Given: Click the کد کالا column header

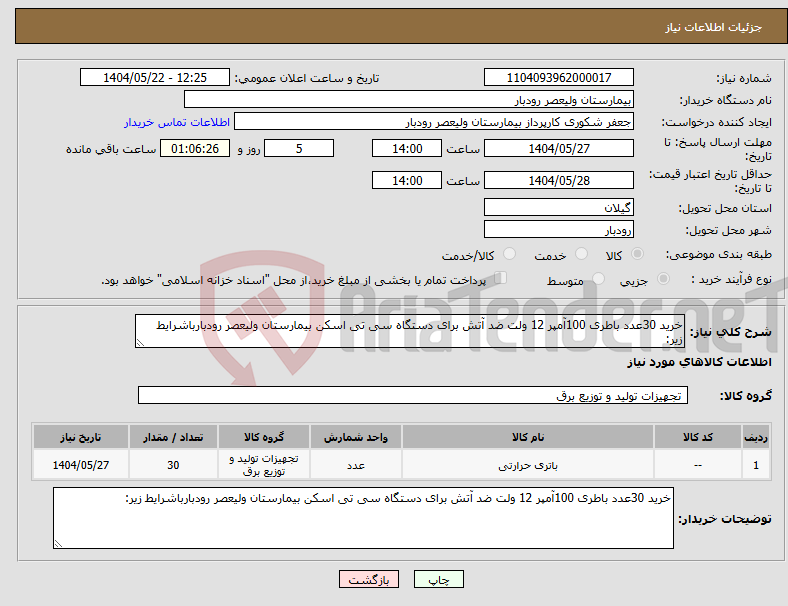Looking at the screenshot, I should click(698, 437).
